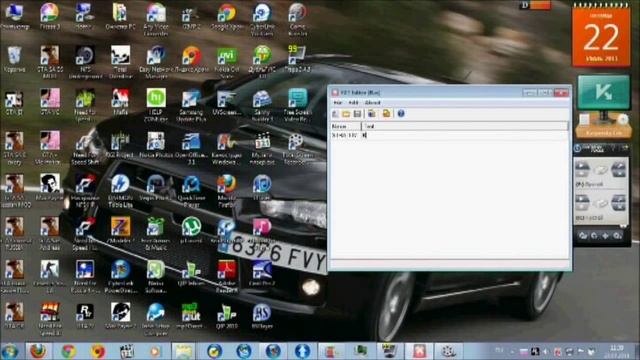Open the Any Video Converter desktop icon

pyautogui.click(x=156, y=20)
